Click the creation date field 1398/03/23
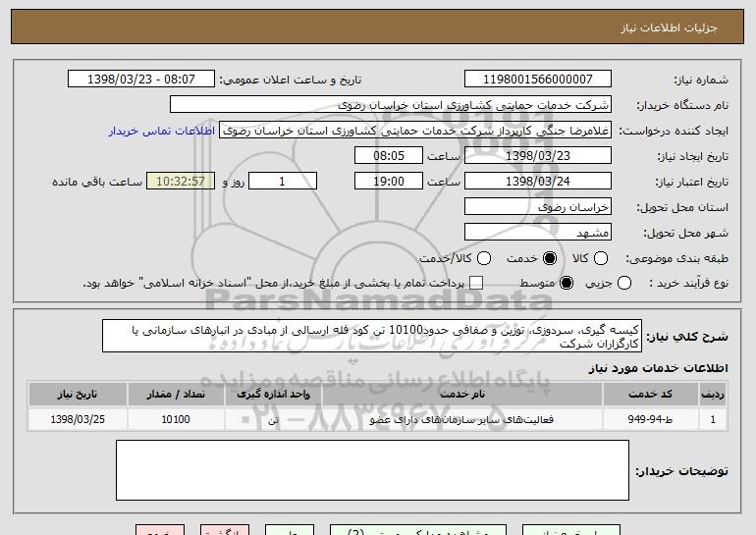This screenshot has height=535, width=756. (538, 155)
